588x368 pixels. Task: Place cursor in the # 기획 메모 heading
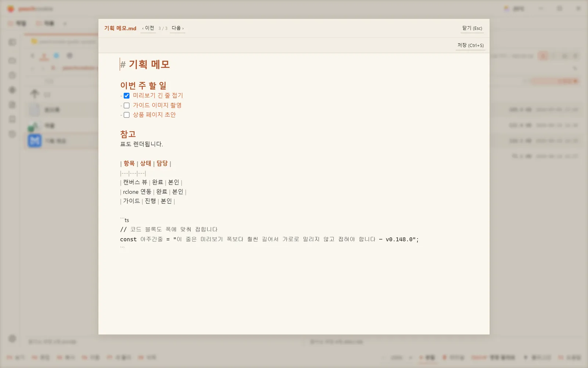145,64
